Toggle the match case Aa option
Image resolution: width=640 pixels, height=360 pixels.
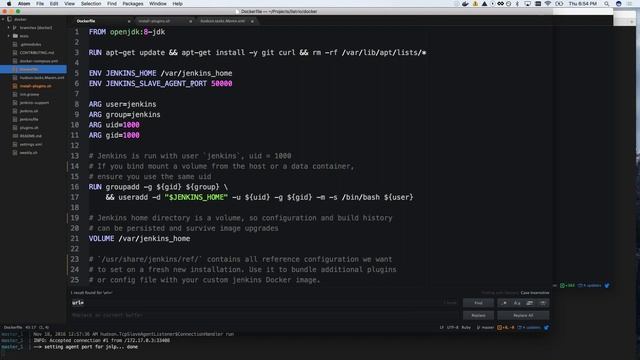[517, 303]
